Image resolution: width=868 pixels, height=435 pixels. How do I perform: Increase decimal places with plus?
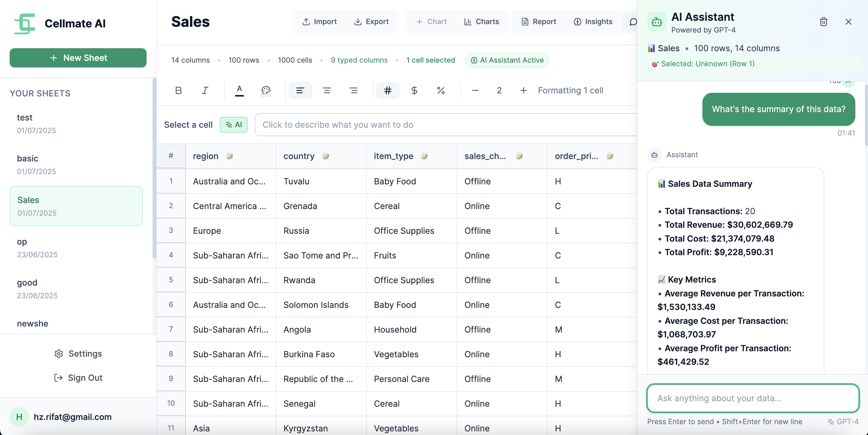[x=523, y=90]
